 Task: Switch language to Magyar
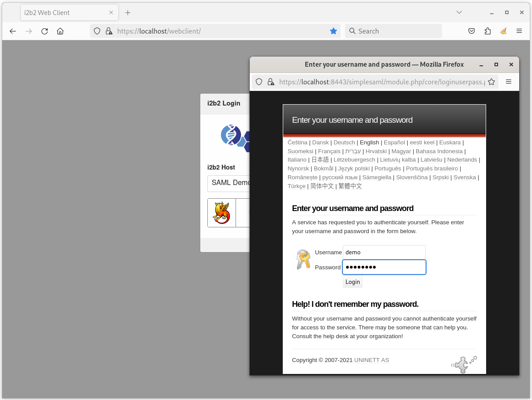pyautogui.click(x=401, y=151)
